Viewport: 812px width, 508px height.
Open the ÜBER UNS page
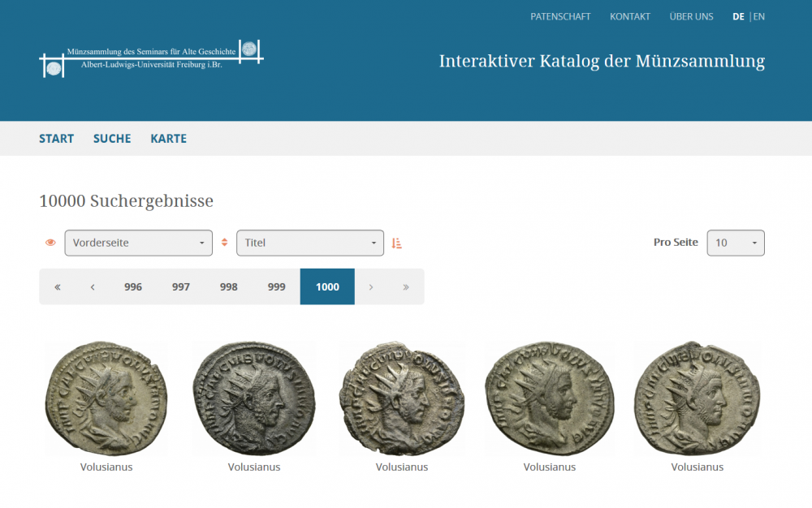coord(691,16)
